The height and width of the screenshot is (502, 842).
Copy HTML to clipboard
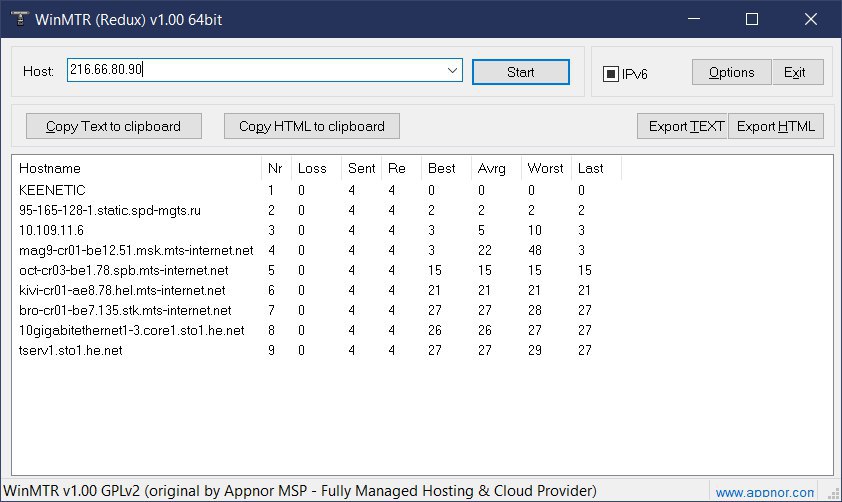click(x=311, y=126)
